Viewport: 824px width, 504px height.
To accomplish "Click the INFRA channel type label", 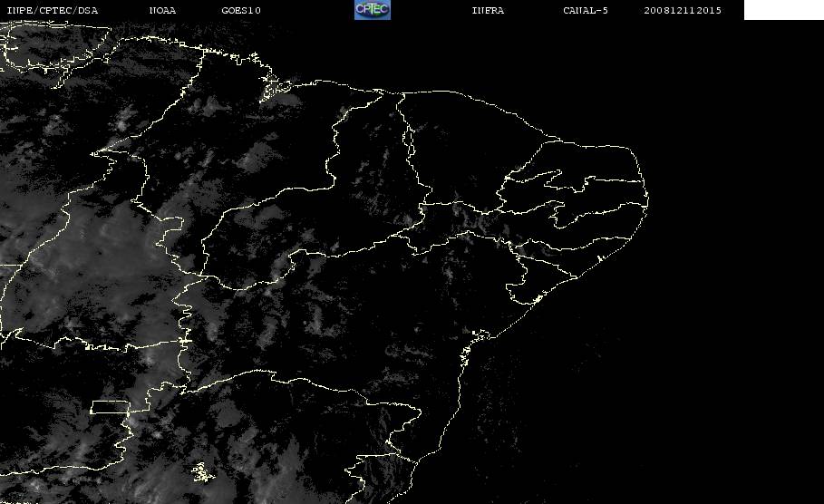I will tap(488, 10).
